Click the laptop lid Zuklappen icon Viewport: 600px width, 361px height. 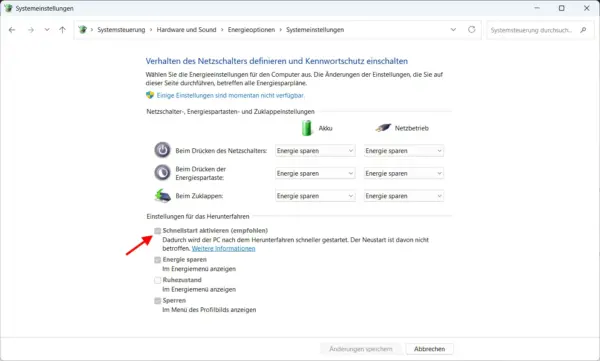163,195
